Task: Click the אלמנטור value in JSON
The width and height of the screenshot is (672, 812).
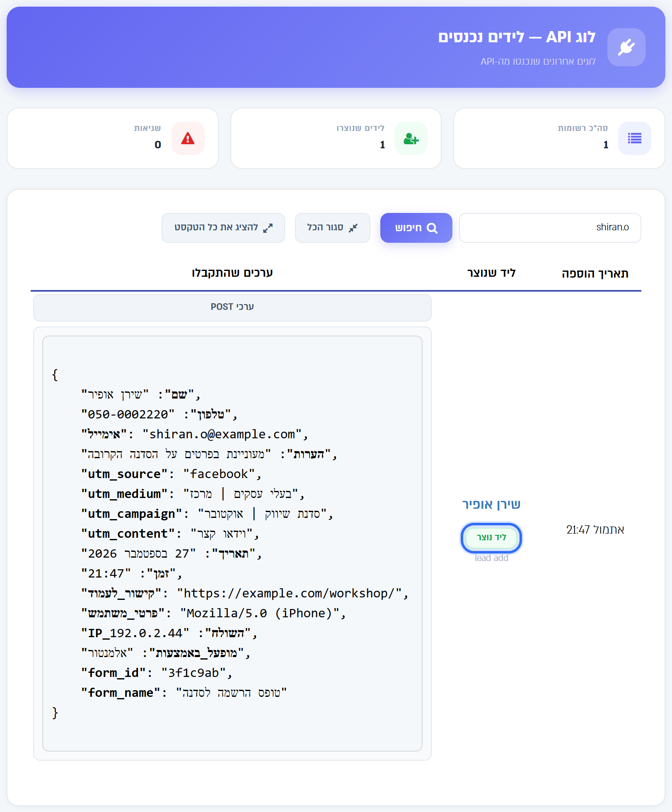Action: (107, 653)
